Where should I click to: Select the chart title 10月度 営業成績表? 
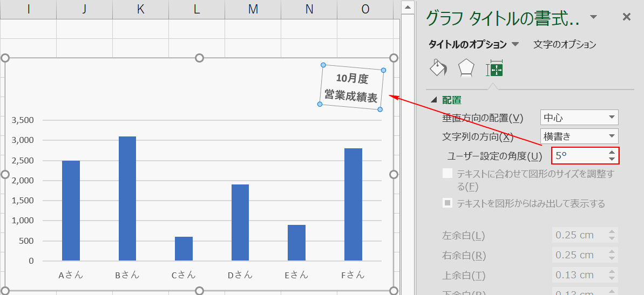click(351, 87)
